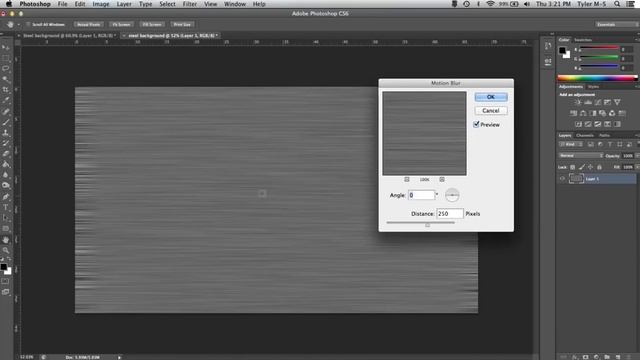Viewport: 640px width, 360px height.
Task: Select the Horizontal Type tool
Action: (x=6, y=207)
